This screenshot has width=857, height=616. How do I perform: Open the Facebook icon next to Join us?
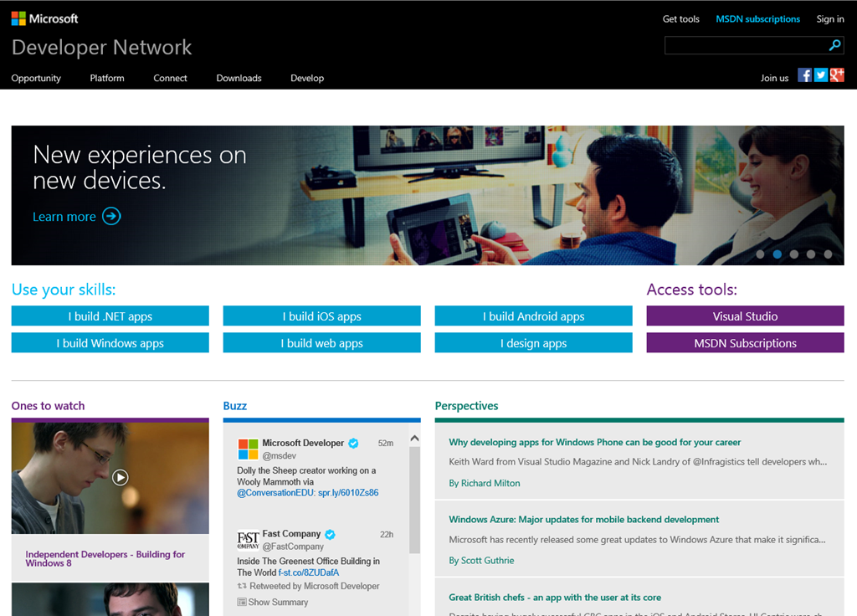pos(804,74)
